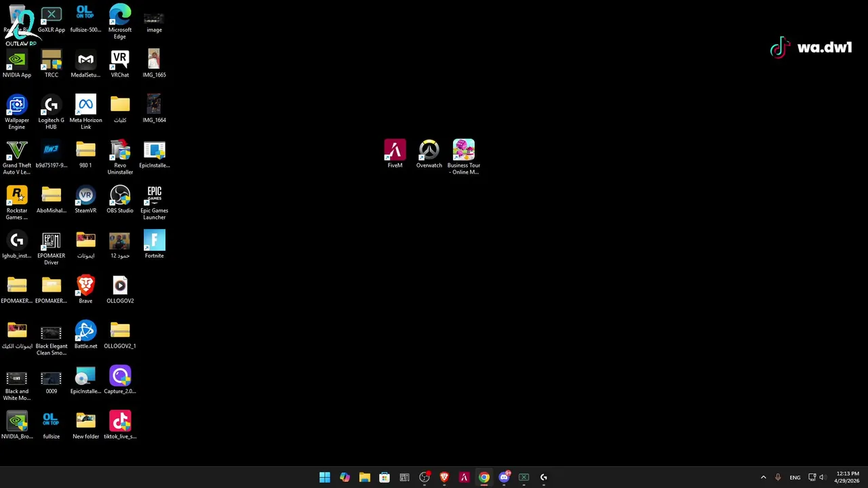Select the b9d75197 file icon
The width and height of the screenshot is (868, 488).
(52, 155)
